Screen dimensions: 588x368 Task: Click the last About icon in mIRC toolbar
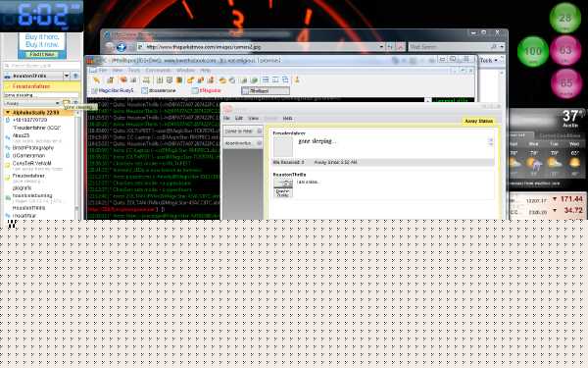[x=297, y=80]
